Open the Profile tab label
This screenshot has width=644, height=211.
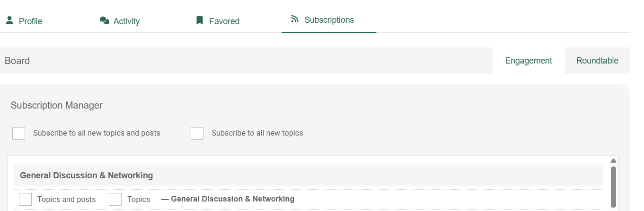[x=30, y=21]
